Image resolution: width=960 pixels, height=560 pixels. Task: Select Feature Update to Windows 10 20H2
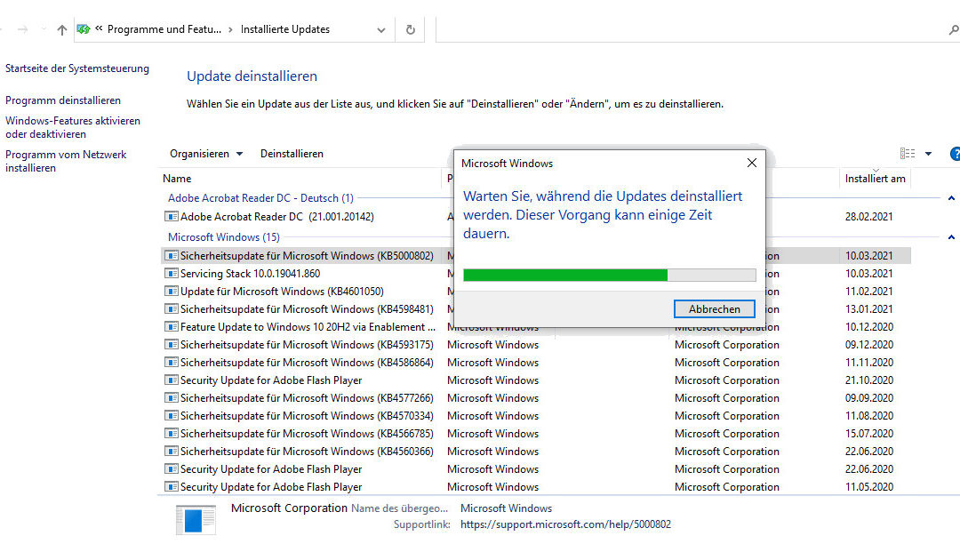click(x=308, y=327)
